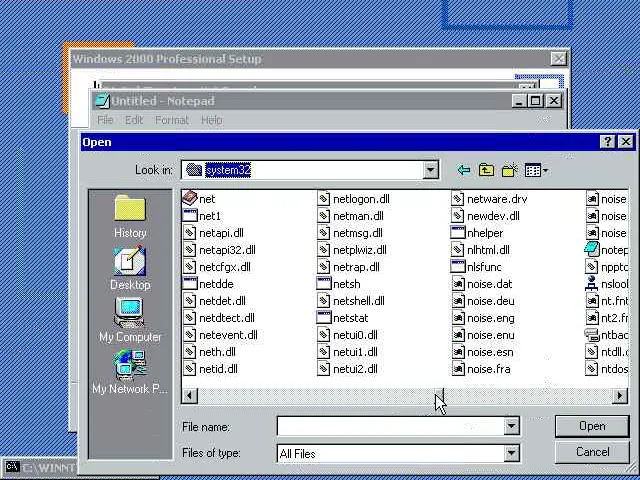
Task: Select the noise.dat file icon
Action: pyautogui.click(x=458, y=284)
